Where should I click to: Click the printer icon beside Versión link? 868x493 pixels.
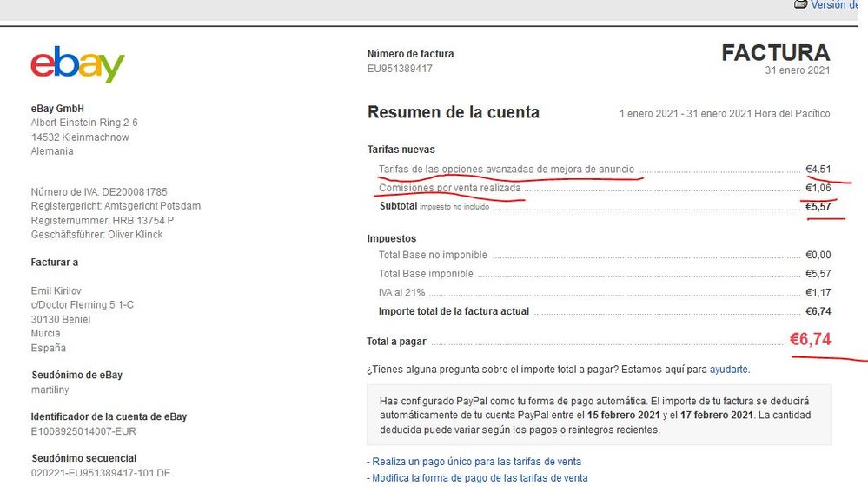click(x=800, y=4)
